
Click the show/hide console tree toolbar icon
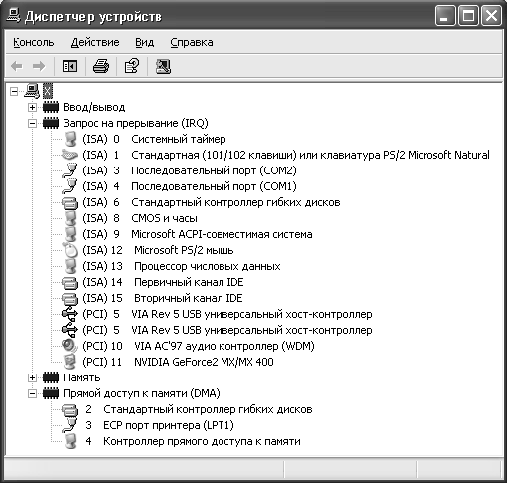click(x=70, y=66)
